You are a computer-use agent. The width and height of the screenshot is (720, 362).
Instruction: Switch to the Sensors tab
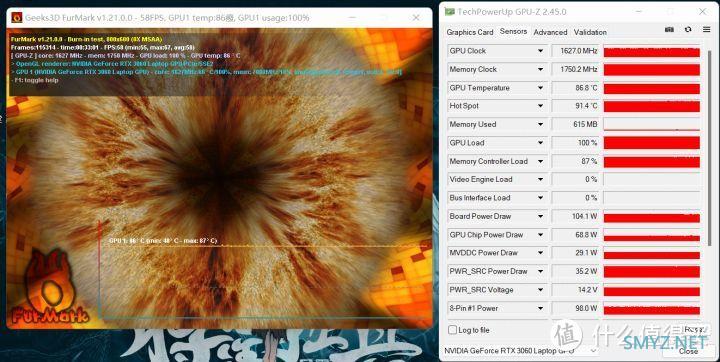click(x=513, y=31)
